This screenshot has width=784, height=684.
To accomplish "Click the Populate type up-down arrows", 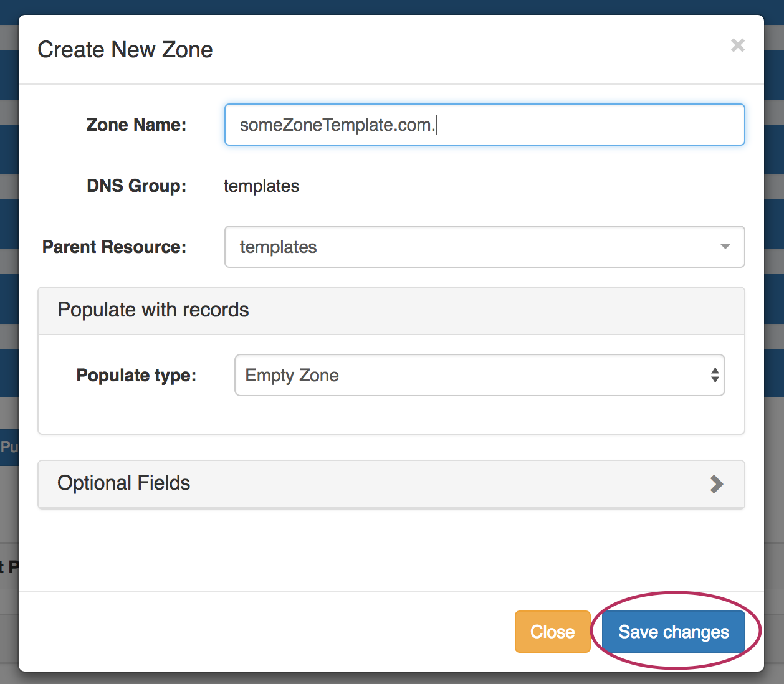I will [714, 375].
